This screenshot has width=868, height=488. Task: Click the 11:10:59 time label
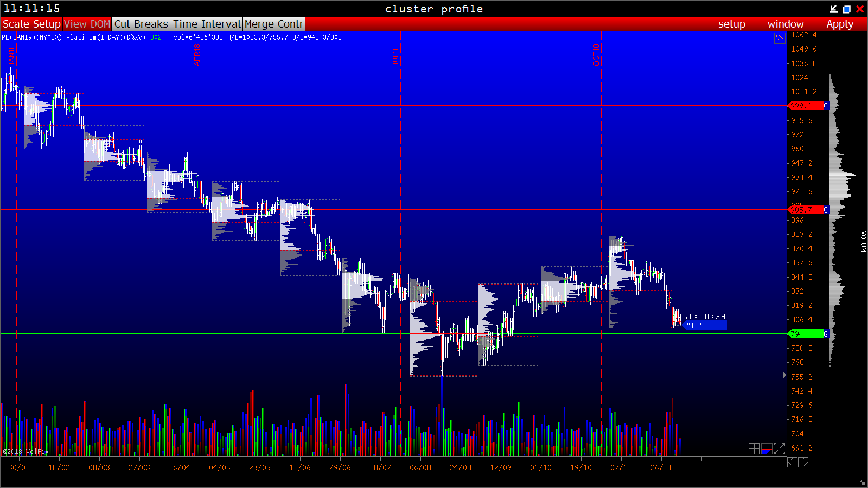pos(703,317)
